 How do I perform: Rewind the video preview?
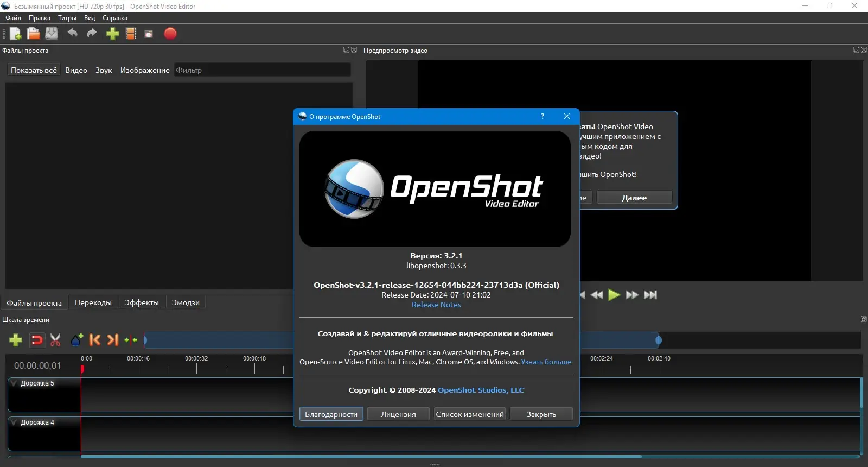597,295
